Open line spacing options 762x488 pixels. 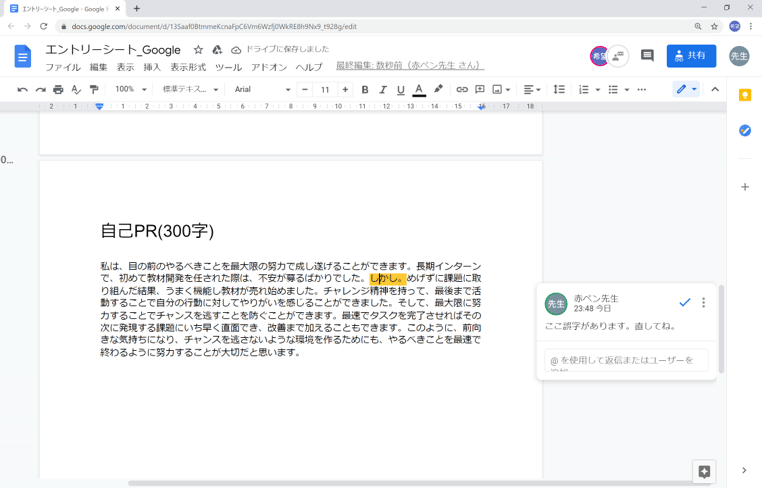[x=559, y=89]
